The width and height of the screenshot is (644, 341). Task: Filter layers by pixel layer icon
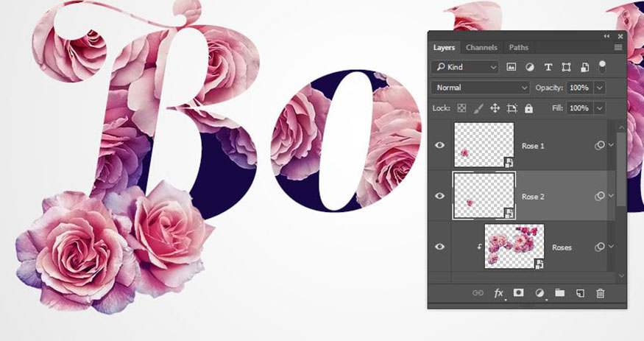tap(511, 67)
